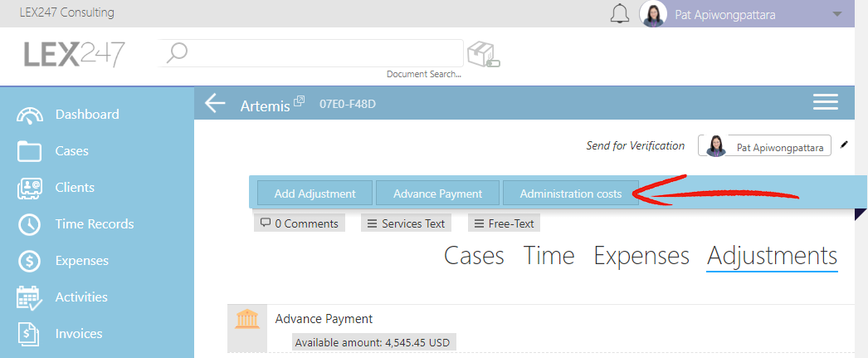Click the Advance Payment bank icon
Viewport: 868px width, 358px height.
(x=247, y=320)
